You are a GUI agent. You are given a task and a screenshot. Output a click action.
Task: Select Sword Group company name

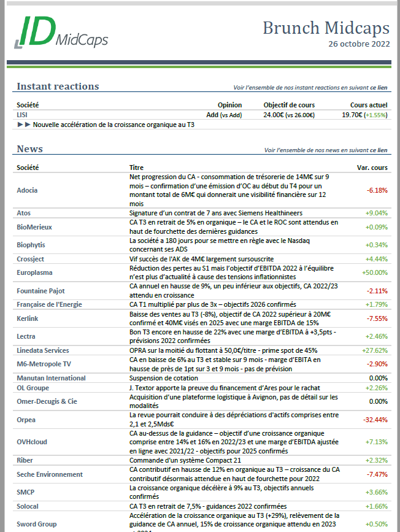(37, 524)
